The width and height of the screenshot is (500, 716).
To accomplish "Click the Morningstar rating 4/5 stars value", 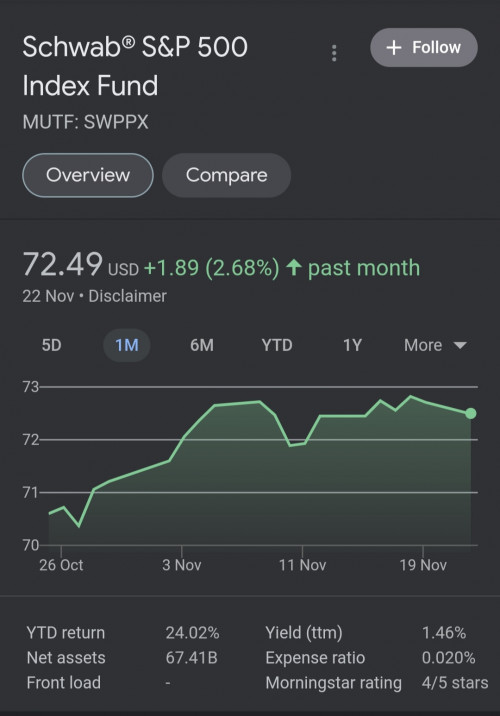I will (455, 683).
